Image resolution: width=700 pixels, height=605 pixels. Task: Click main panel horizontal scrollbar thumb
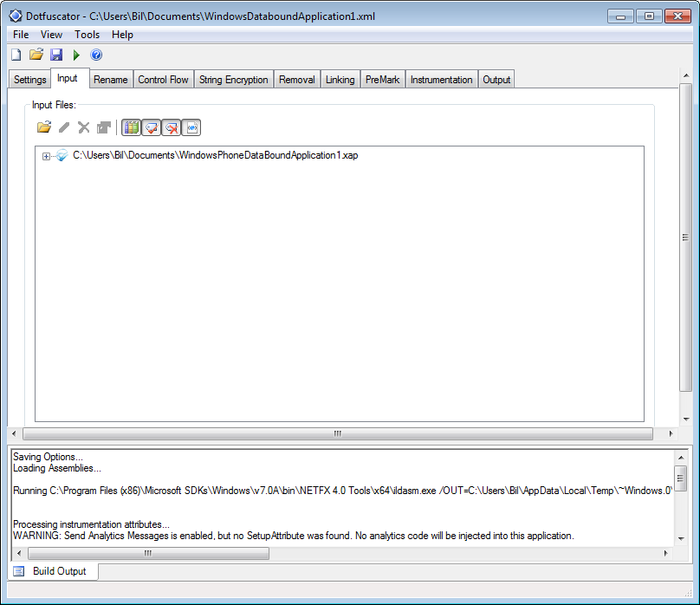click(338, 433)
